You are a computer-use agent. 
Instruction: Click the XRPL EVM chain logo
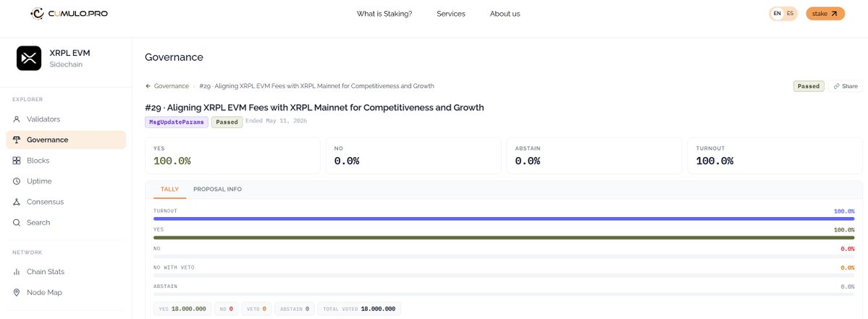(29, 58)
